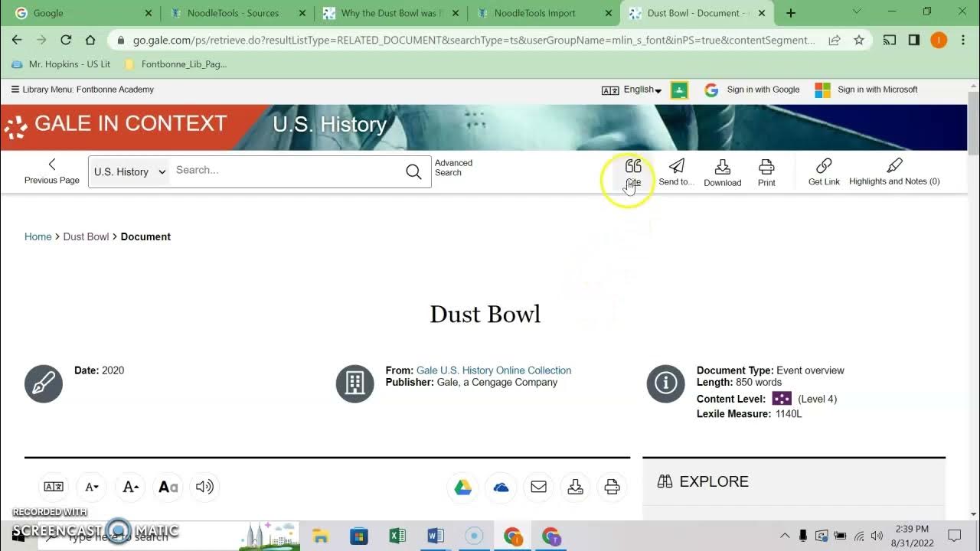Viewport: 980px width, 551px height.
Task: Open a new browser tab
Action: click(791, 13)
